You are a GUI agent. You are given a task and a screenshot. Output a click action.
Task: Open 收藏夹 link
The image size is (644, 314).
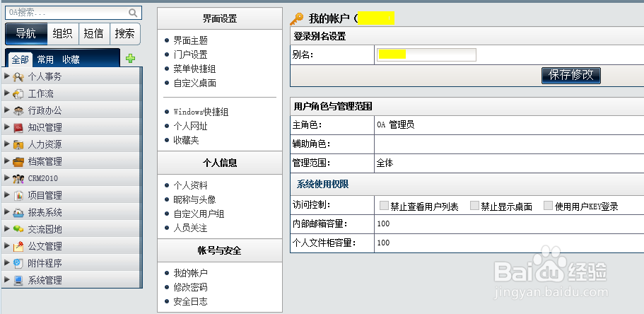click(186, 140)
